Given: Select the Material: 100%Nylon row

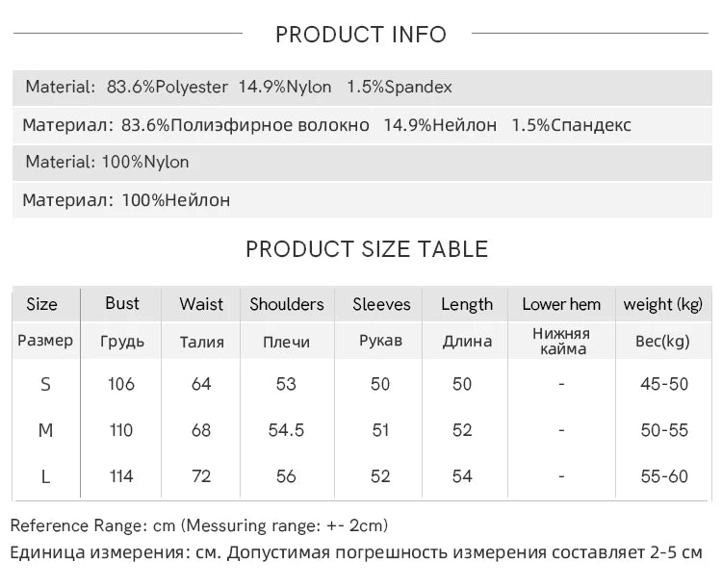Looking at the screenshot, I should coord(362,163).
